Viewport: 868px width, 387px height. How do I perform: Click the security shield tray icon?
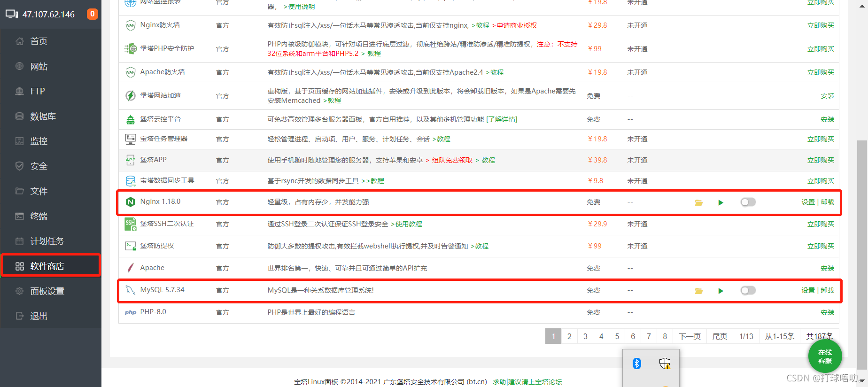click(665, 363)
